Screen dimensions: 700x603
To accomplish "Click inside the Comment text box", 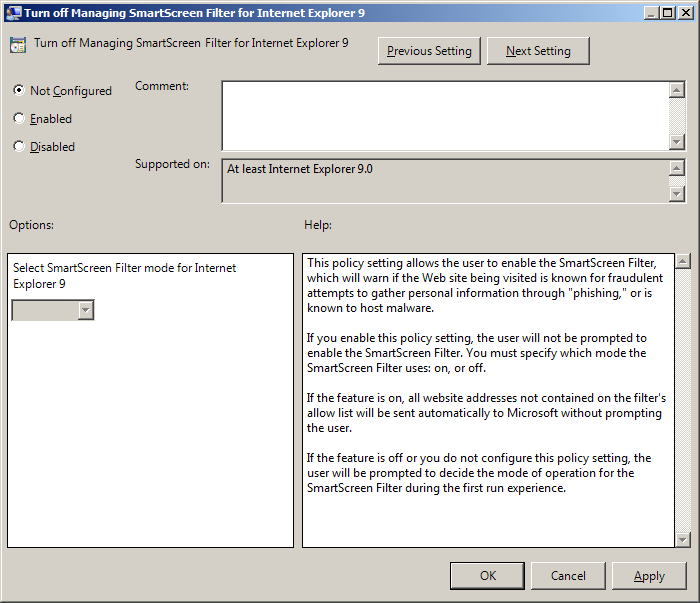I will point(445,115).
